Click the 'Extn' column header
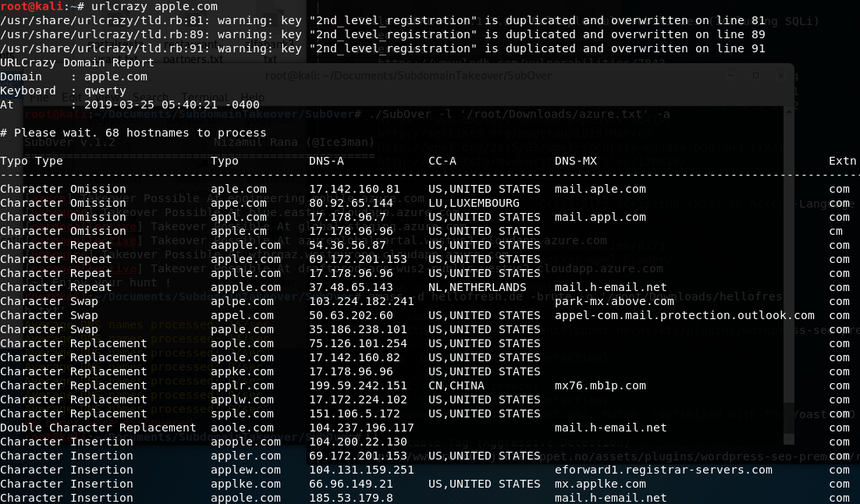This screenshot has width=860, height=504. point(843,161)
